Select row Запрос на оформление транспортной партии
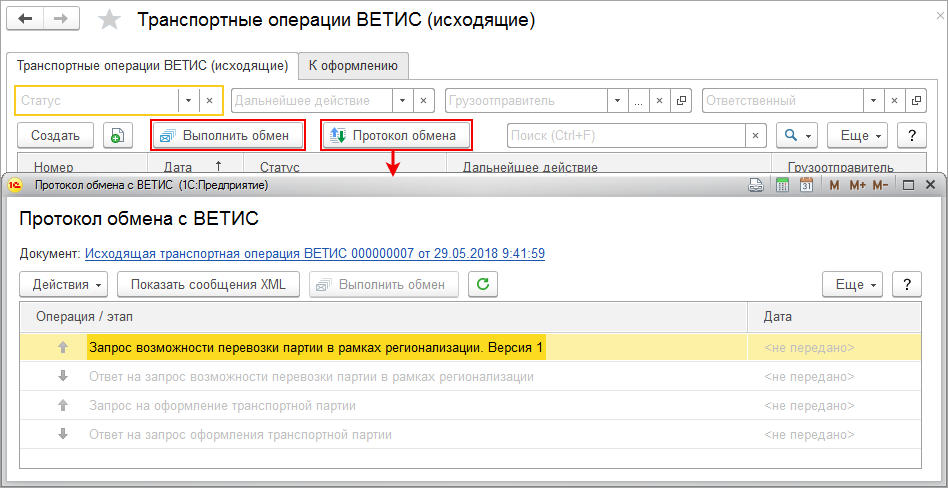Viewport: 948px width, 488px height. tap(470, 405)
